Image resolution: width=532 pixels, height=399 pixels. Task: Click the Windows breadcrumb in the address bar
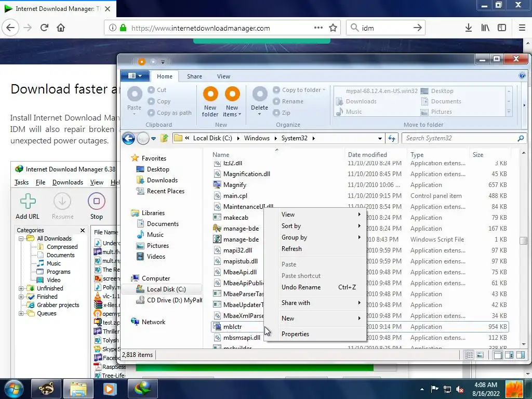[x=257, y=138]
